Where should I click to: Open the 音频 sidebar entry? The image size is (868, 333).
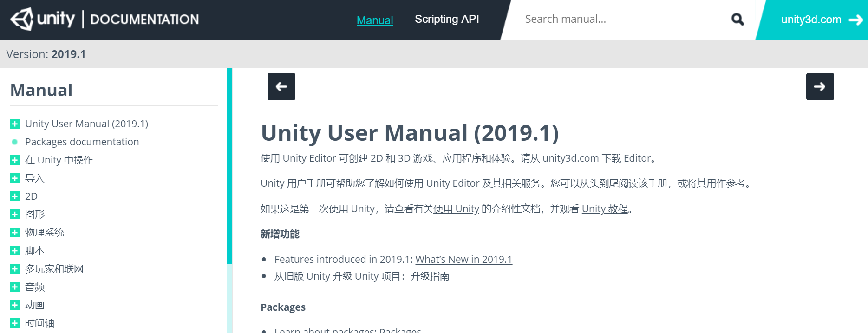[x=35, y=287]
